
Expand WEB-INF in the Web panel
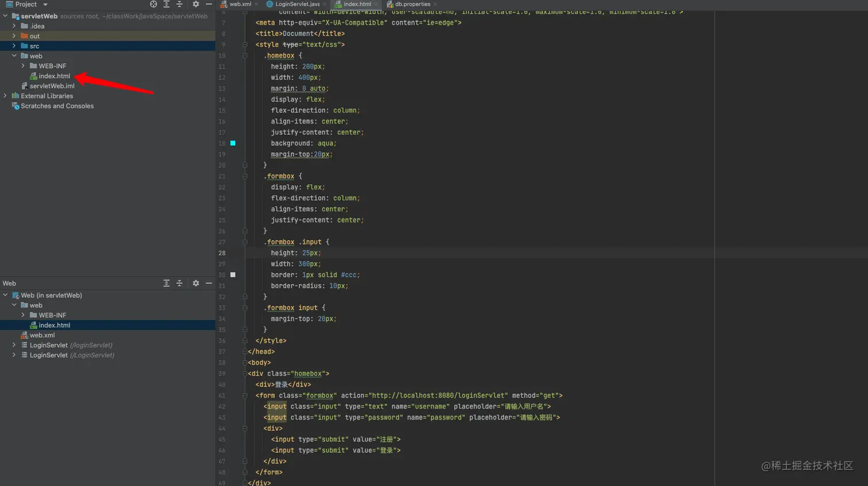coord(24,315)
